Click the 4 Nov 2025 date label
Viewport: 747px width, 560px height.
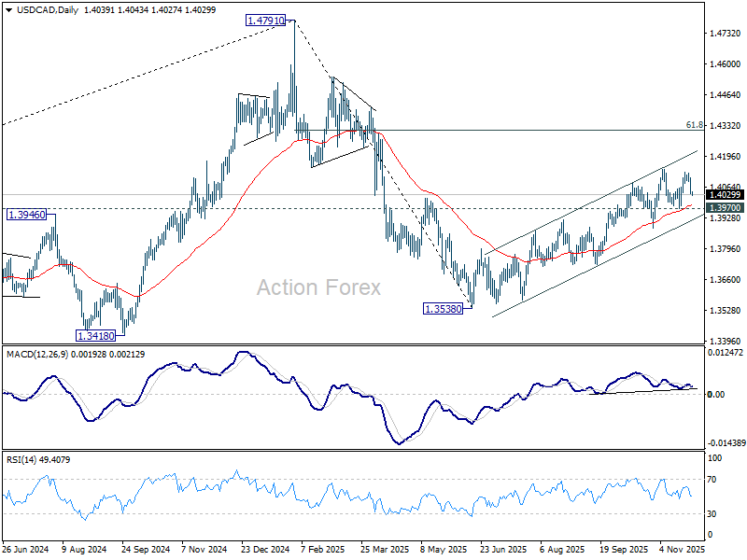(x=682, y=549)
